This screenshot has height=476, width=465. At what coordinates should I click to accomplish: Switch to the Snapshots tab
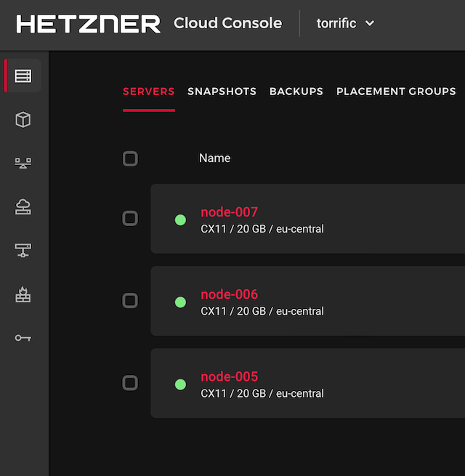(x=222, y=92)
